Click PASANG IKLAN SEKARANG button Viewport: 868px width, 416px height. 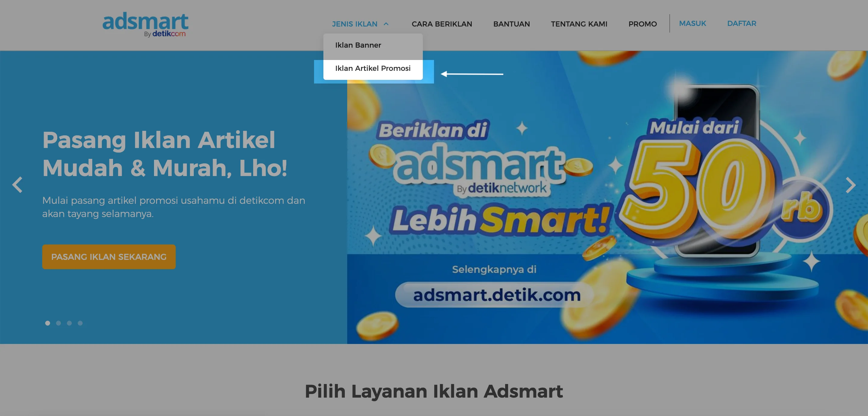point(109,257)
